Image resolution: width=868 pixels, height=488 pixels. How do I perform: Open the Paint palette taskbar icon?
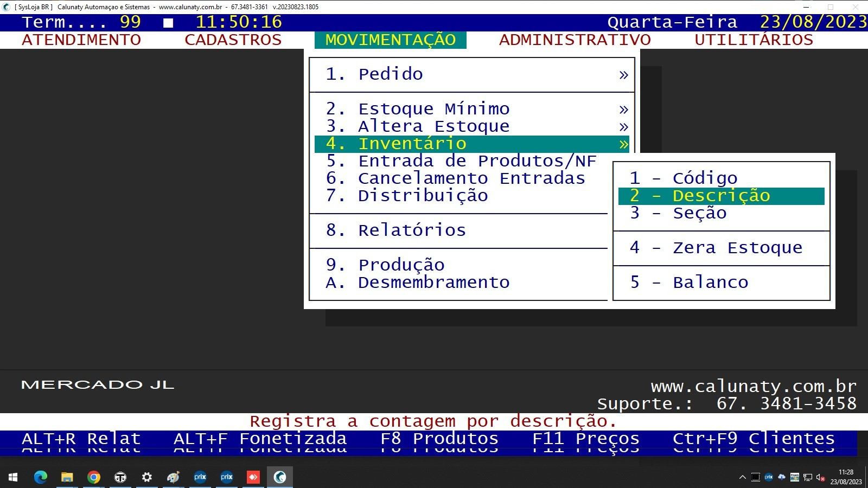click(174, 477)
